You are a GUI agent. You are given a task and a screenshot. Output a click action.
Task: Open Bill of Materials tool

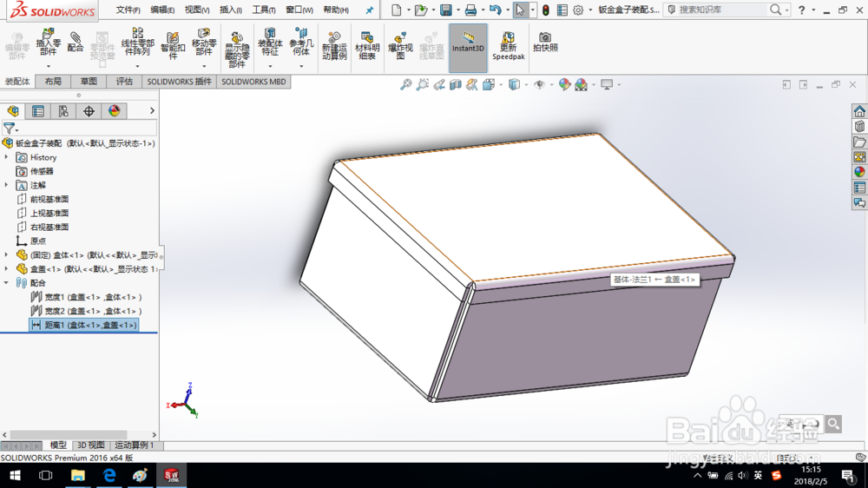click(x=367, y=45)
